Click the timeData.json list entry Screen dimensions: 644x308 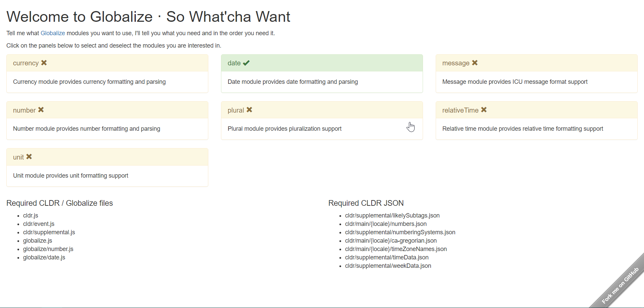click(x=387, y=257)
